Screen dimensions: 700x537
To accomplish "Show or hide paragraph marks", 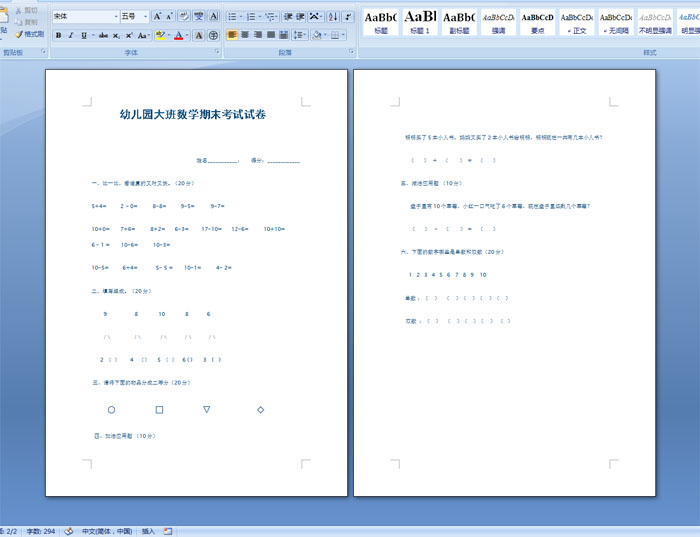I will click(x=348, y=17).
